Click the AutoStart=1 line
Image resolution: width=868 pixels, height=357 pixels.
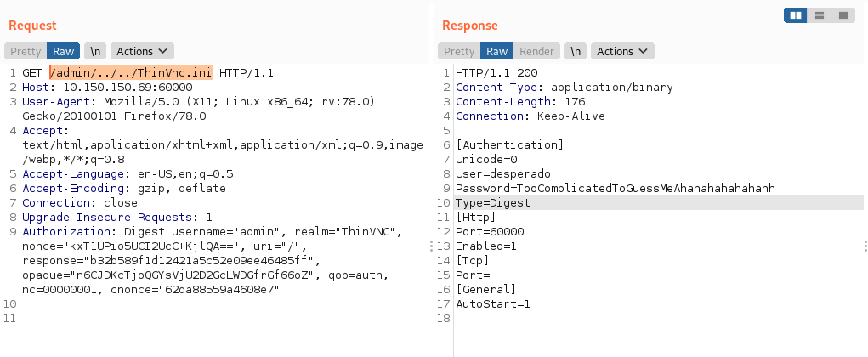493,303
